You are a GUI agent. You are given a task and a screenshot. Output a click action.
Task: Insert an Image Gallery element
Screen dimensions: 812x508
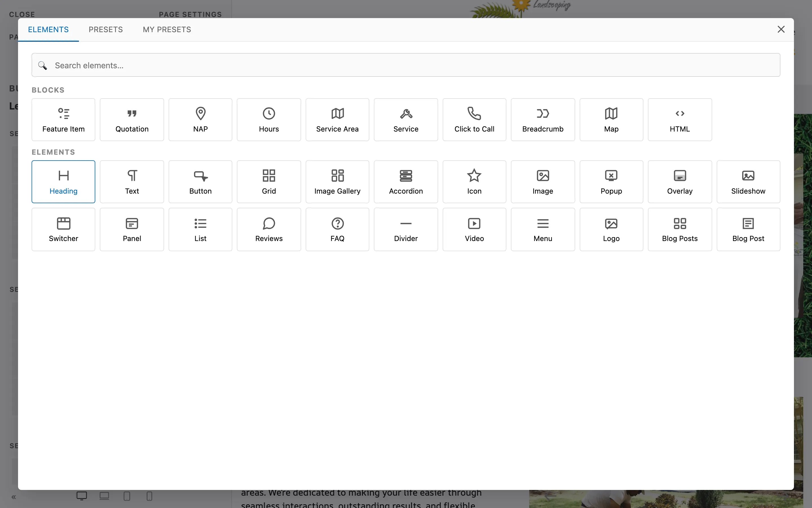337,182
